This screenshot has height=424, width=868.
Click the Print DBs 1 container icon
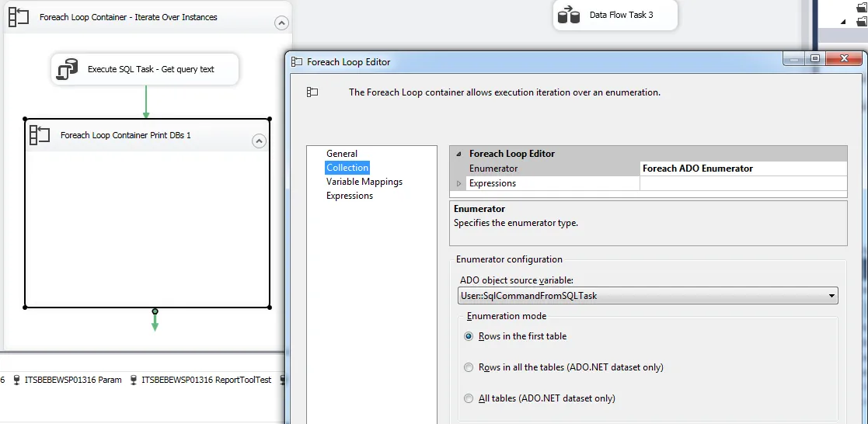[40, 135]
